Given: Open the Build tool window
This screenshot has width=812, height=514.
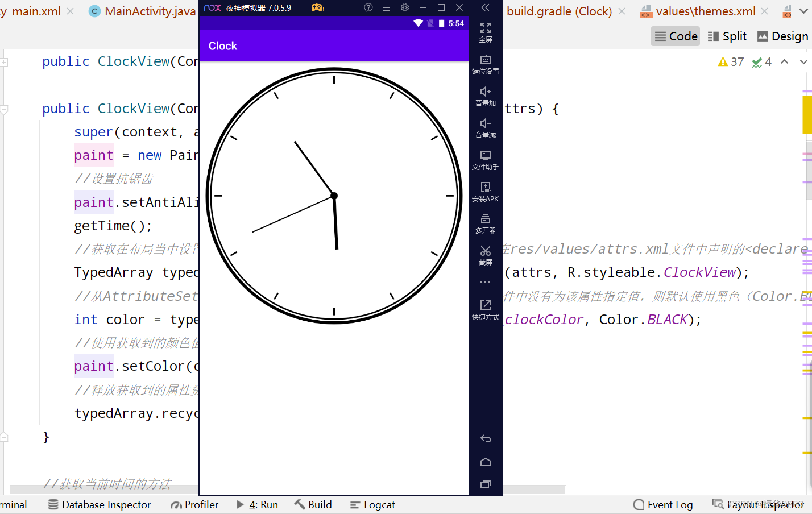Looking at the screenshot, I should pos(313,505).
